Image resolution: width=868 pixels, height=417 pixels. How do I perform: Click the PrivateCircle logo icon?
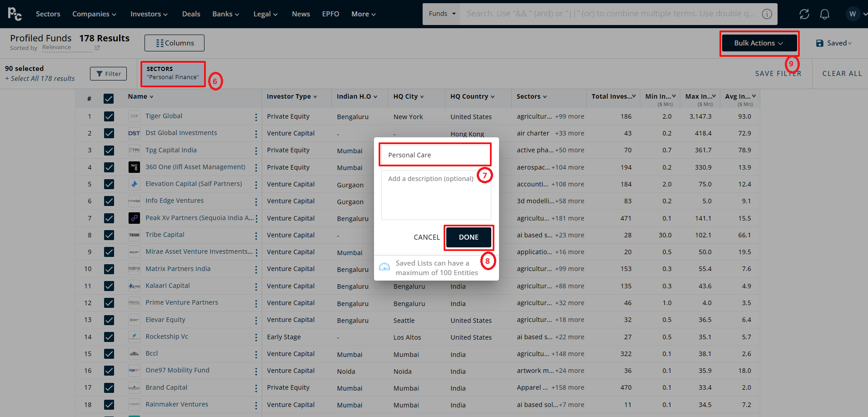[x=15, y=14]
